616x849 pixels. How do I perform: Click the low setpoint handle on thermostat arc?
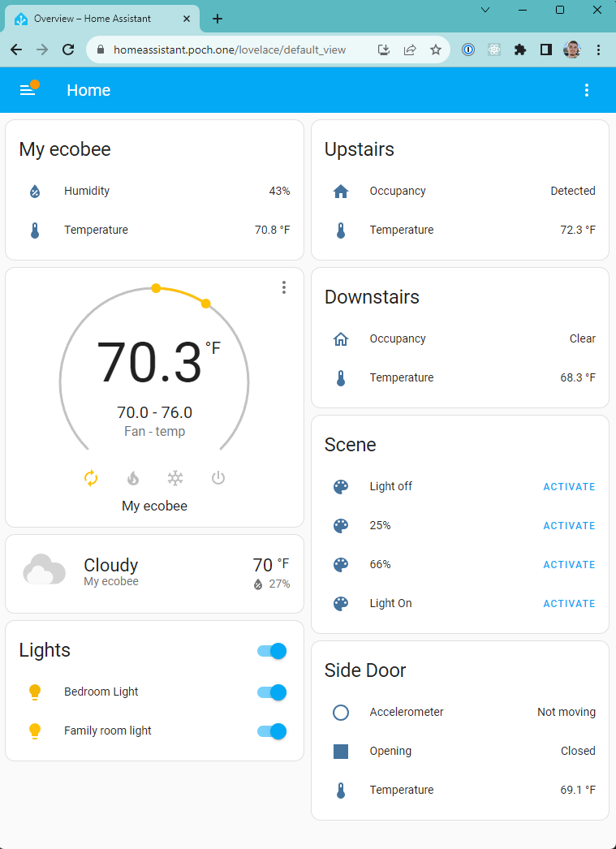(156, 288)
